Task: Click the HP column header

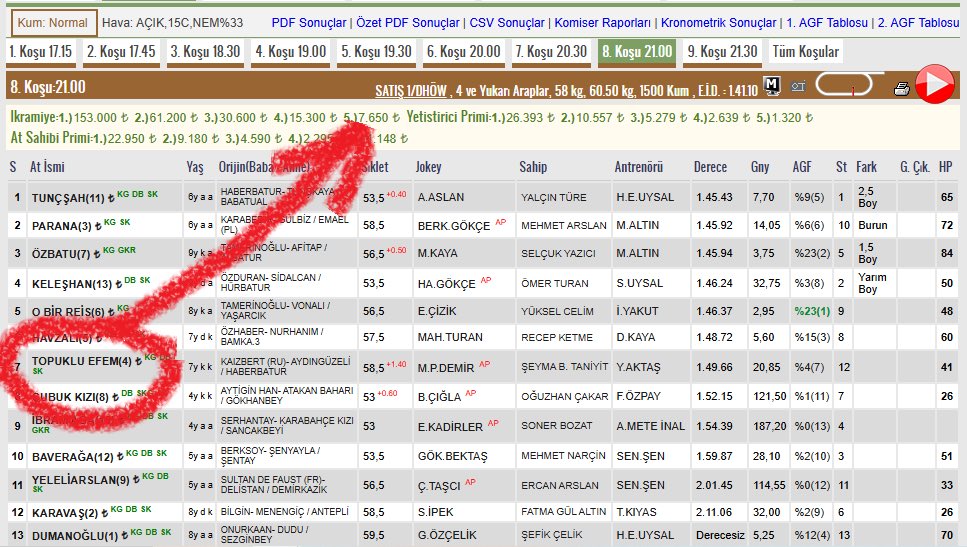Action: pyautogui.click(x=946, y=167)
